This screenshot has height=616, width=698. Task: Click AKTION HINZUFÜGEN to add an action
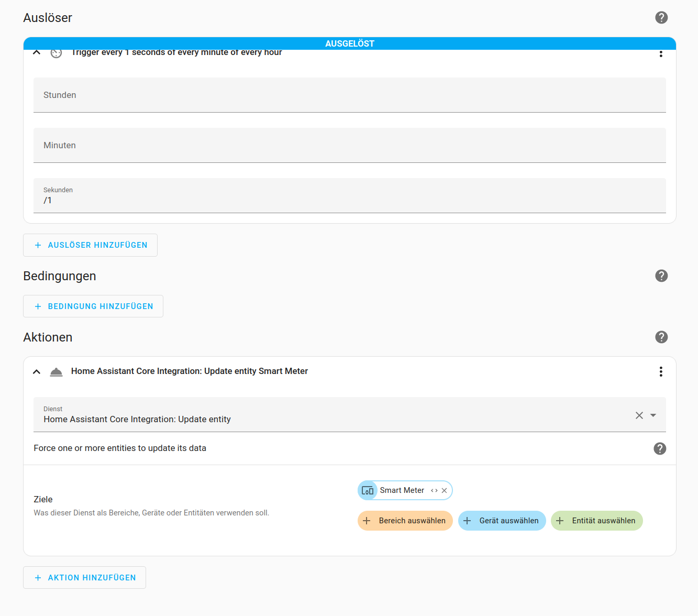(84, 577)
